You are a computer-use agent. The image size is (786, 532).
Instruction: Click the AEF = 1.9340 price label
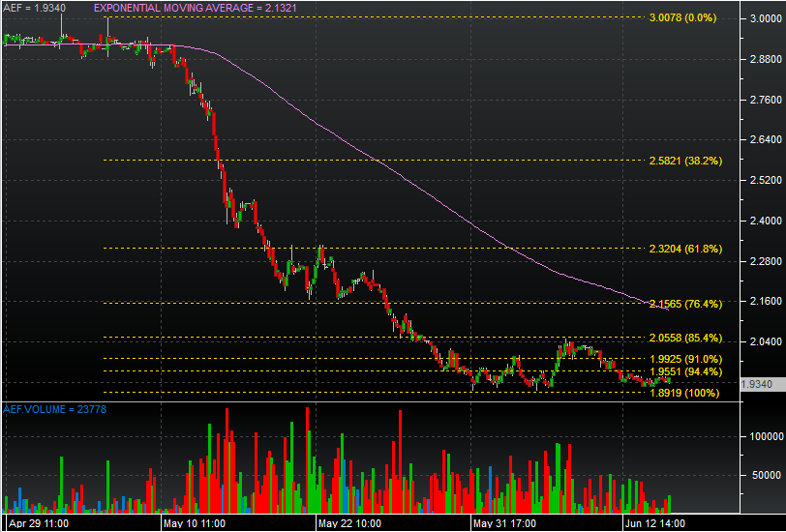(x=34, y=8)
